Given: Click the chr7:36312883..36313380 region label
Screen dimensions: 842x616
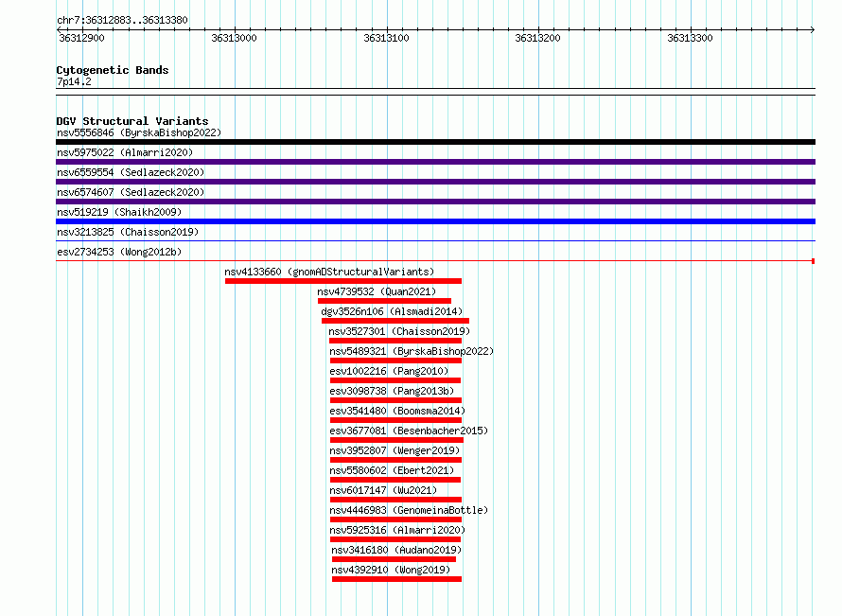Looking at the screenshot, I should coord(122,20).
